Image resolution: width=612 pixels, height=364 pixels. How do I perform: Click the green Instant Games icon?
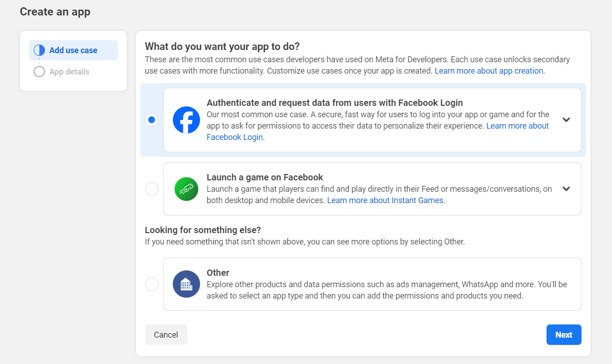coord(186,189)
